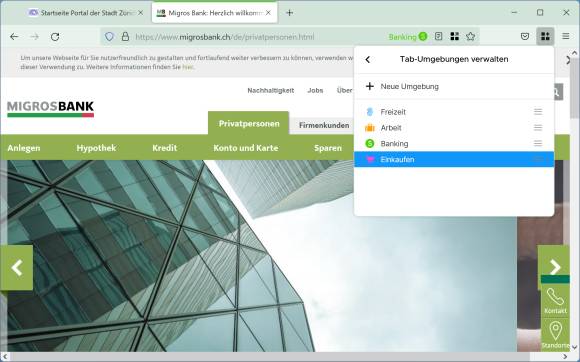Bookmark this page with the star
This screenshot has width=580, height=362.
coord(471,36)
